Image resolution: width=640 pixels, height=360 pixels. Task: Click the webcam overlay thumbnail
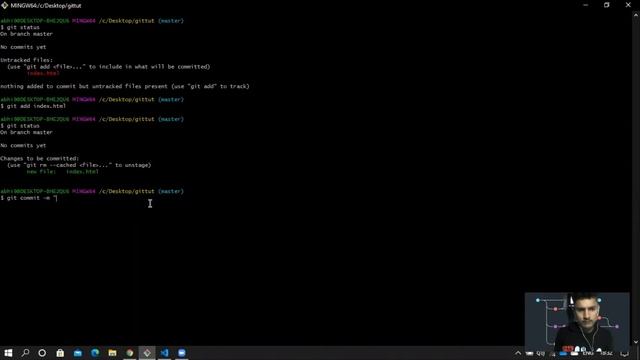(x=577, y=321)
